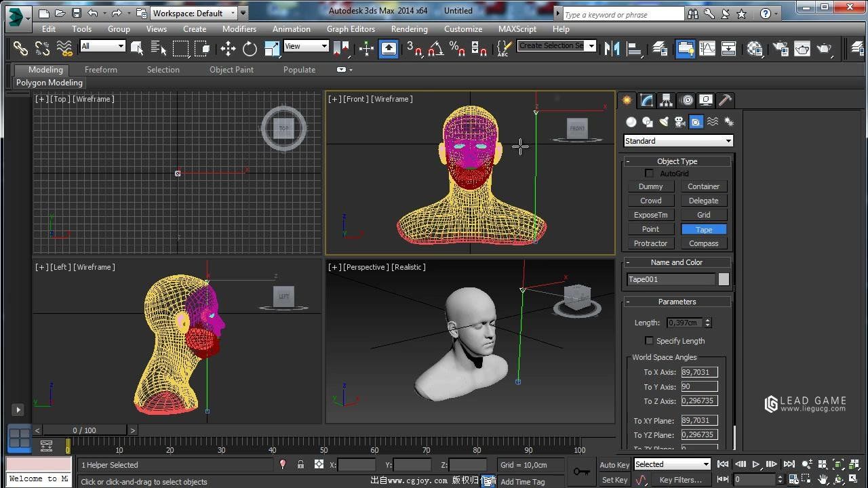Click the Align tool icon
Screen dimensions: 868x488
[634, 48]
